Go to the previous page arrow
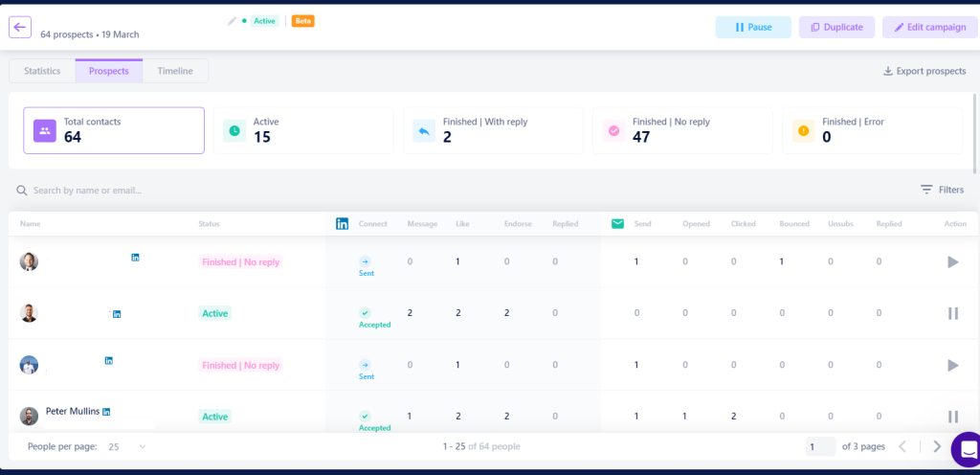This screenshot has width=980, height=475. pos(902,446)
